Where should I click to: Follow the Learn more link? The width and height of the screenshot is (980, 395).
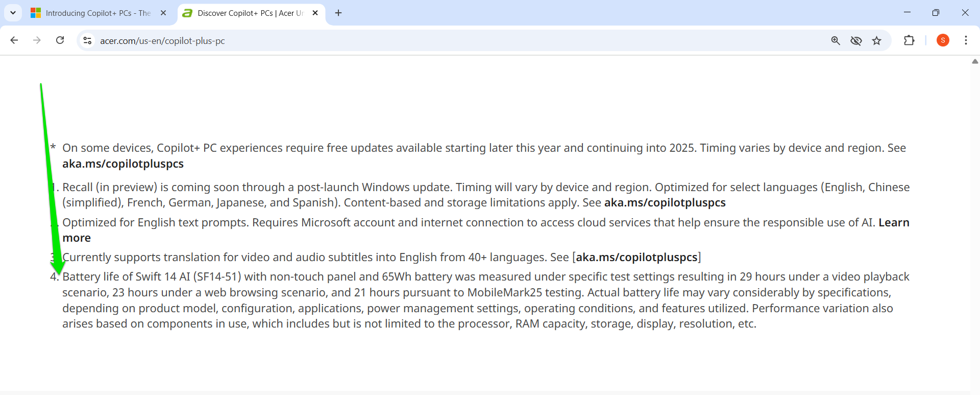coord(893,223)
